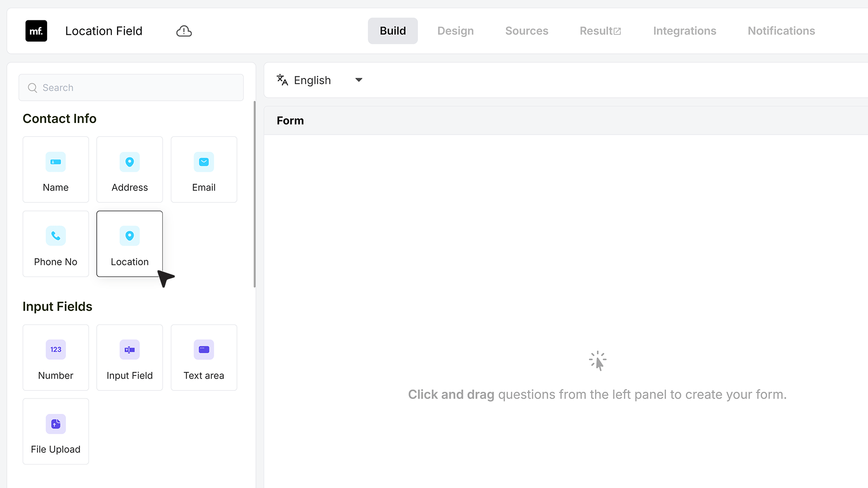This screenshot has height=488, width=868.
Task: Select the Number field tile
Action: click(x=56, y=357)
